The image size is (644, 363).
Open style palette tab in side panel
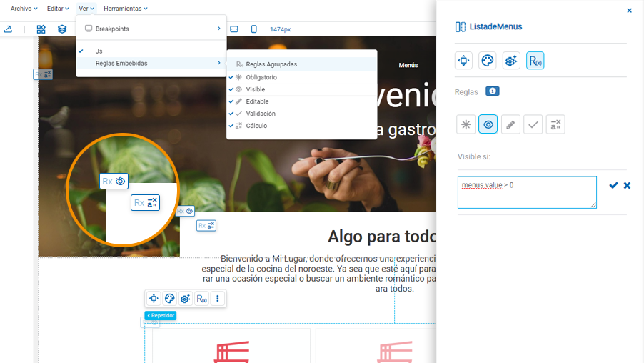point(488,61)
